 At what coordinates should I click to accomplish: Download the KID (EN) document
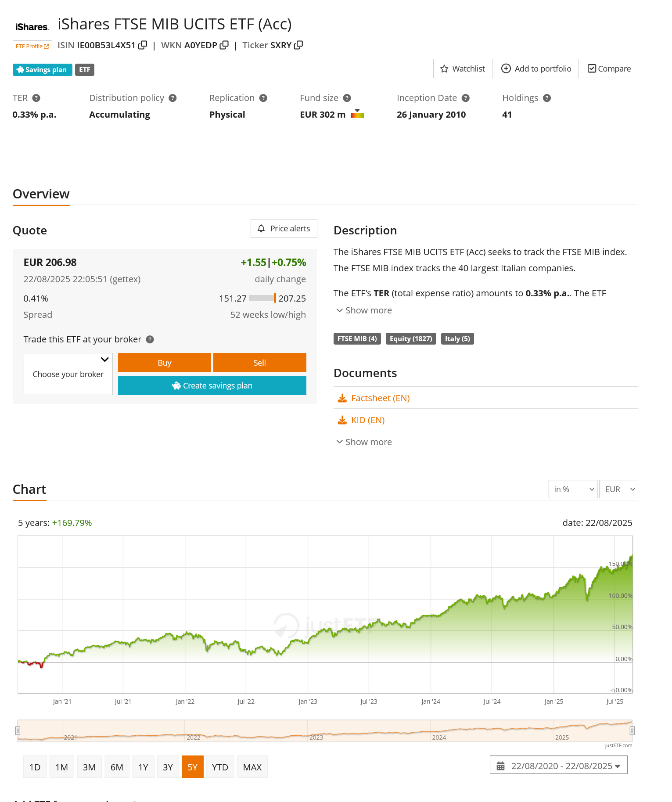click(368, 420)
